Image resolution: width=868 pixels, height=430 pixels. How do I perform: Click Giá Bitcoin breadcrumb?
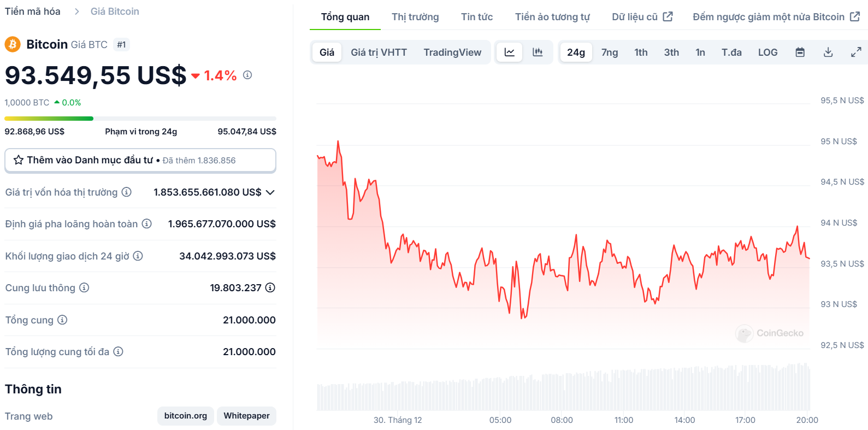click(115, 11)
